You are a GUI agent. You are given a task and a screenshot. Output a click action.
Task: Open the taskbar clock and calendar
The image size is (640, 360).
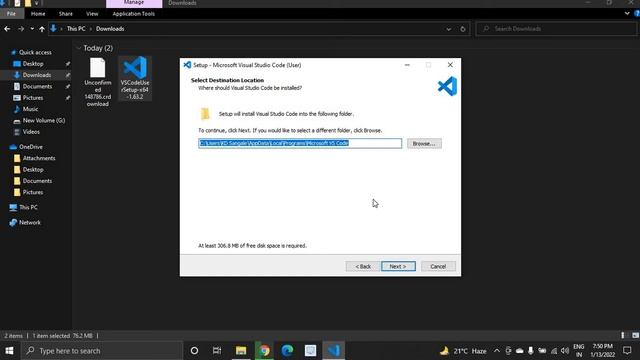602,351
